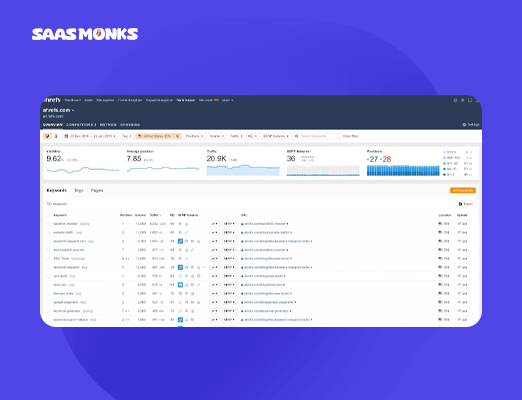Select the Tags tab
This screenshot has height=400, width=522.
79,190
